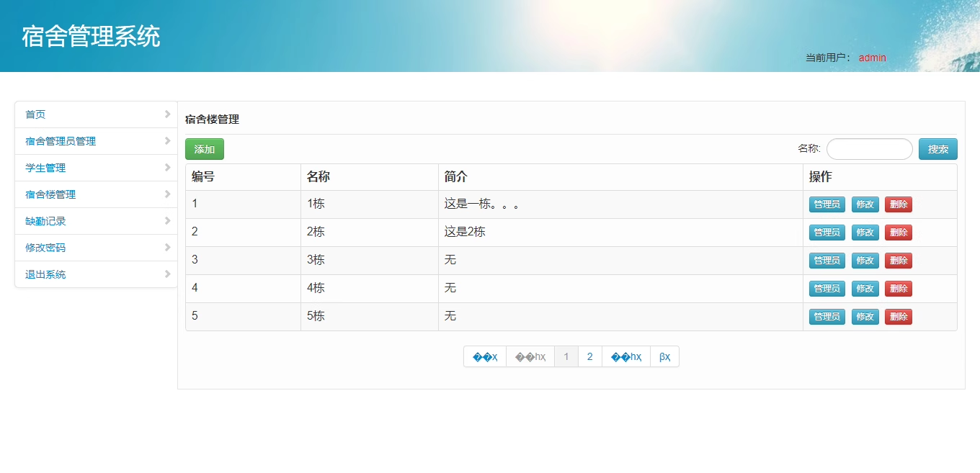Delete the 2栋 row with 删除
Viewport: 980px width, 473px height.
coord(899,233)
